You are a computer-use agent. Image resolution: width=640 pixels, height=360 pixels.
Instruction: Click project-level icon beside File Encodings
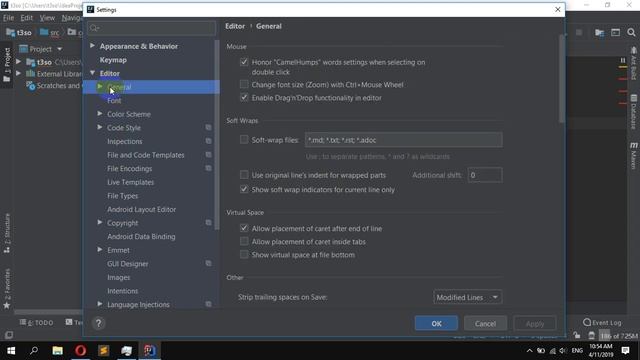[208, 168]
